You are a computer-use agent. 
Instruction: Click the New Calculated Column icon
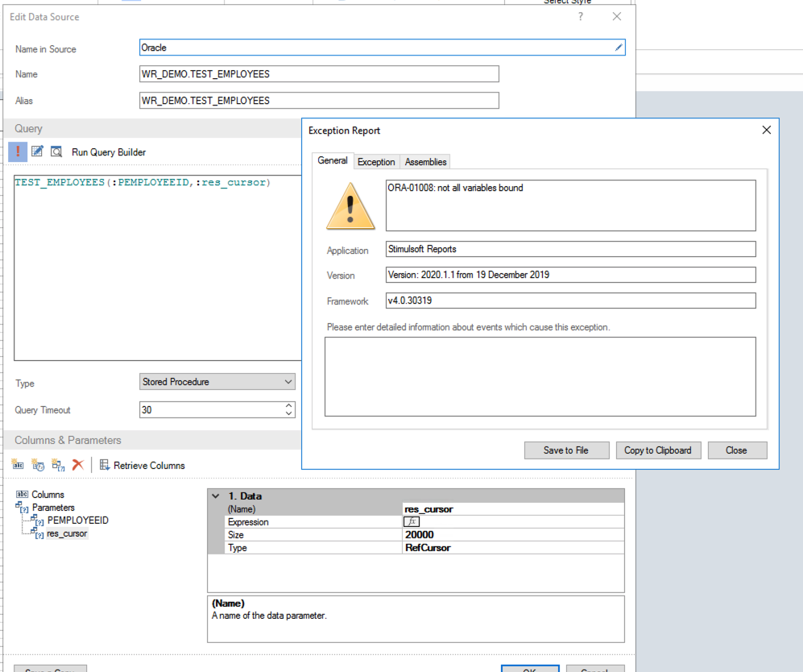38,465
